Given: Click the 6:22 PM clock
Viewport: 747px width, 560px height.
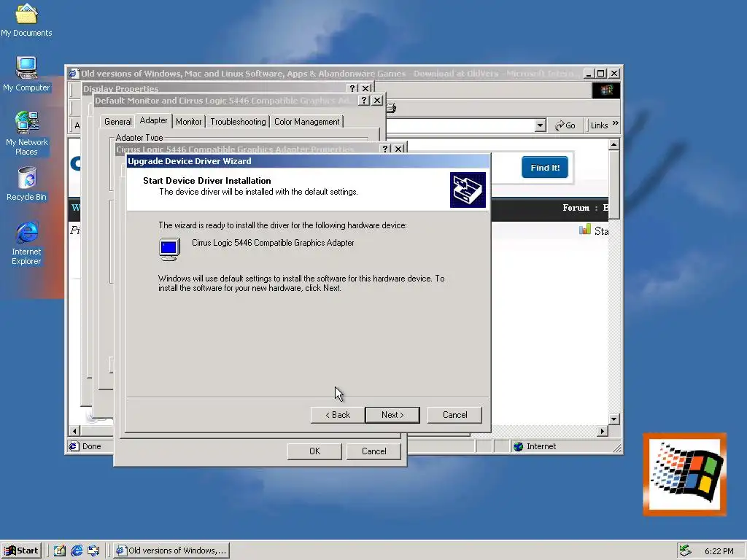Looking at the screenshot, I should pyautogui.click(x=719, y=551).
